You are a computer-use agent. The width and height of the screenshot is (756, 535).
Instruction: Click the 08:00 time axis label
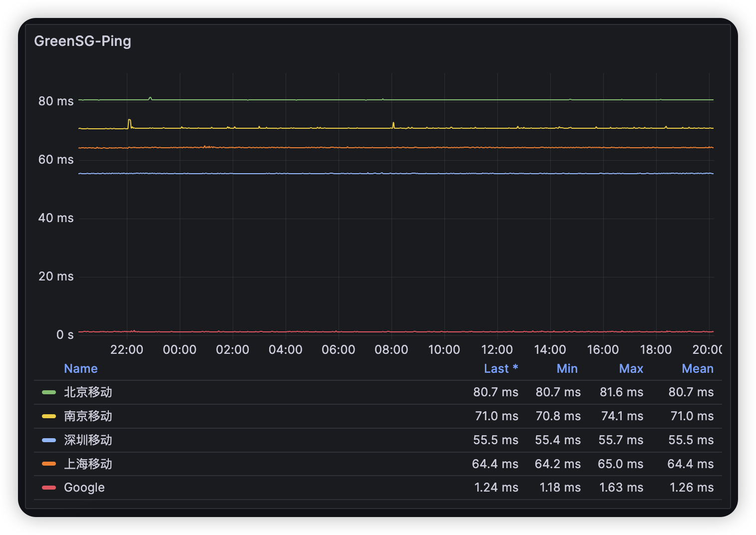pos(391,349)
